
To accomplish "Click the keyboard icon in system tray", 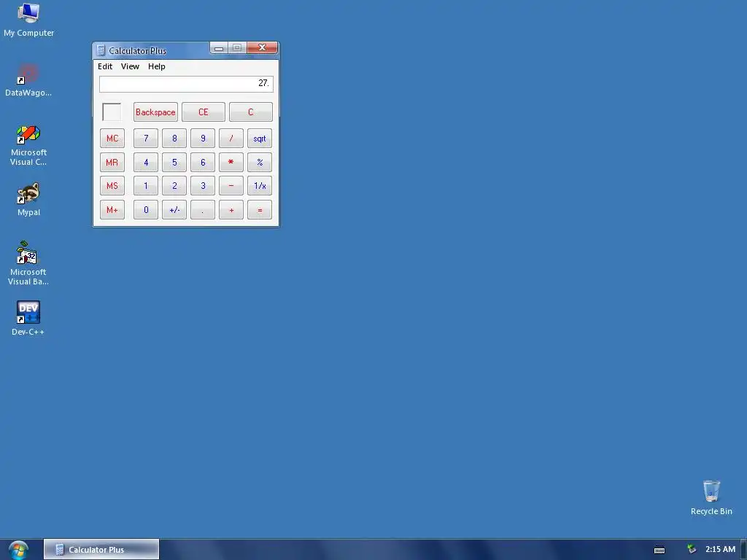I will point(659,550).
